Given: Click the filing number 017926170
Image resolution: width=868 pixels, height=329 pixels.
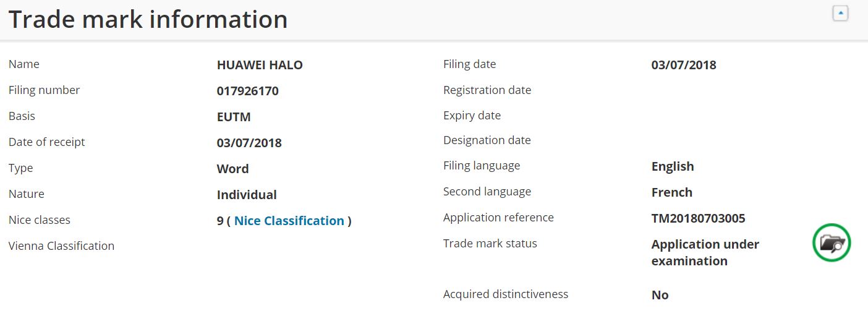Looking at the screenshot, I should [x=247, y=91].
